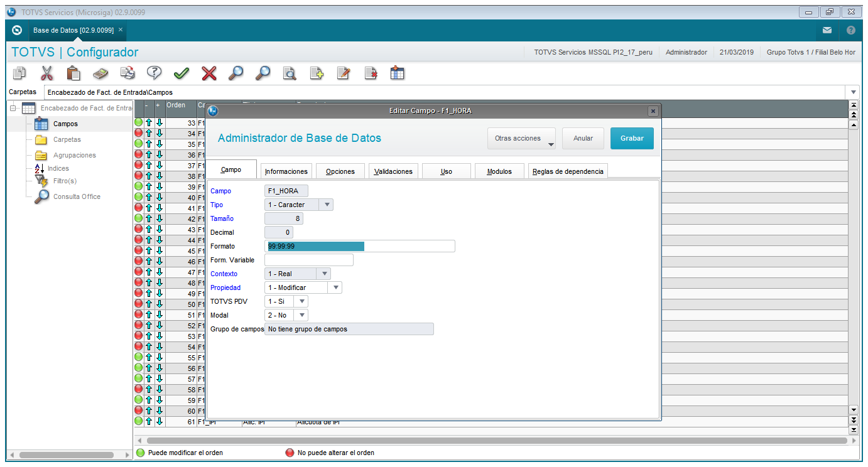The width and height of the screenshot is (868, 467).
Task: Open the Reglas de dependencia tab
Action: click(568, 171)
